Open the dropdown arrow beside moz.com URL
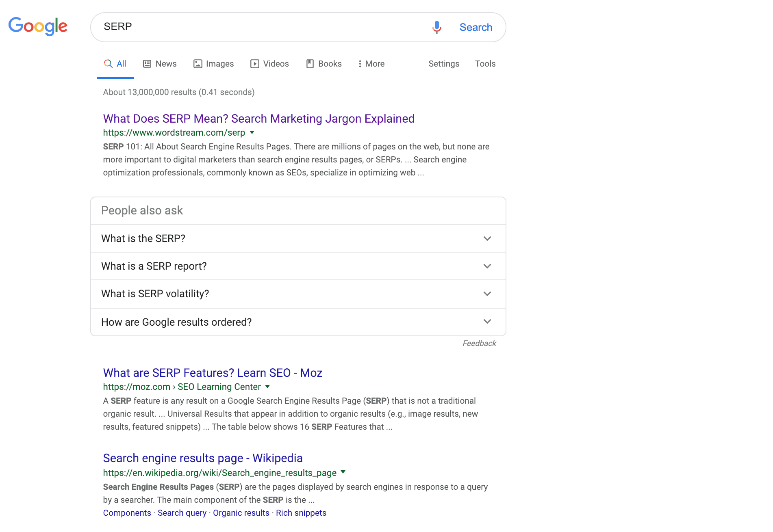773x532 pixels. [x=267, y=387]
